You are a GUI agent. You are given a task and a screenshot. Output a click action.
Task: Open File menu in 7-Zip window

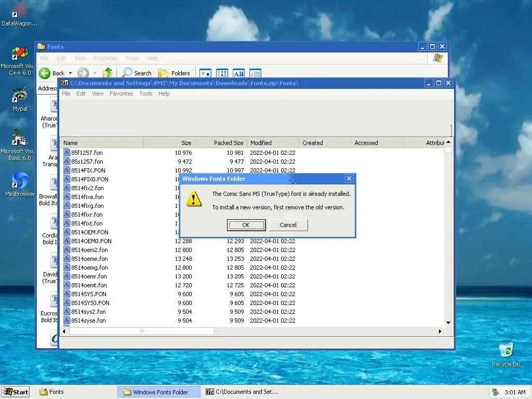pyautogui.click(x=66, y=94)
